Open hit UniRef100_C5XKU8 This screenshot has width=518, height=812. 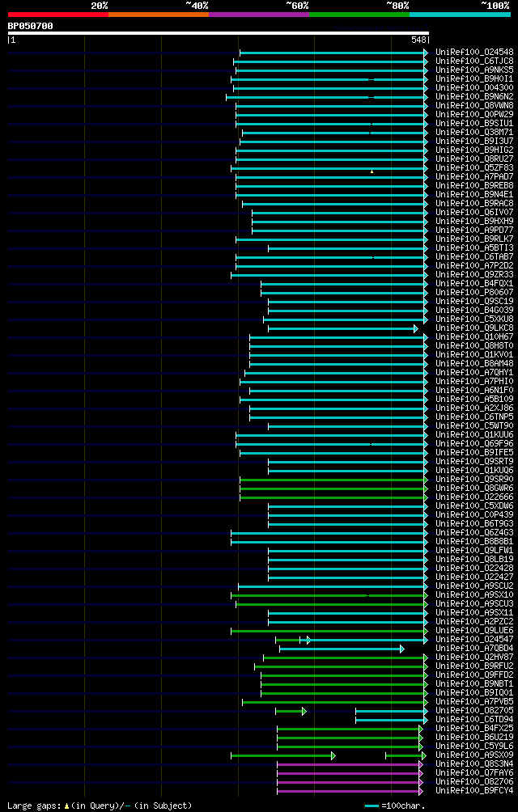point(474,319)
